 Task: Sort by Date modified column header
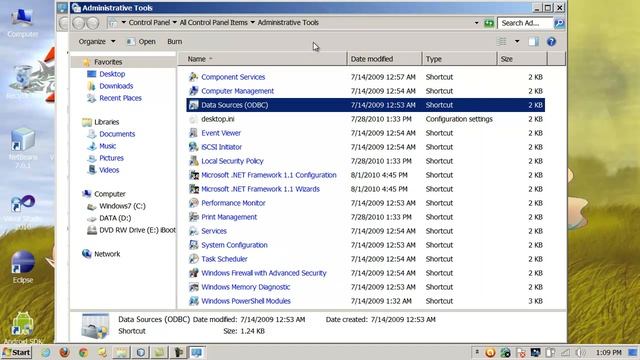[x=384, y=59]
